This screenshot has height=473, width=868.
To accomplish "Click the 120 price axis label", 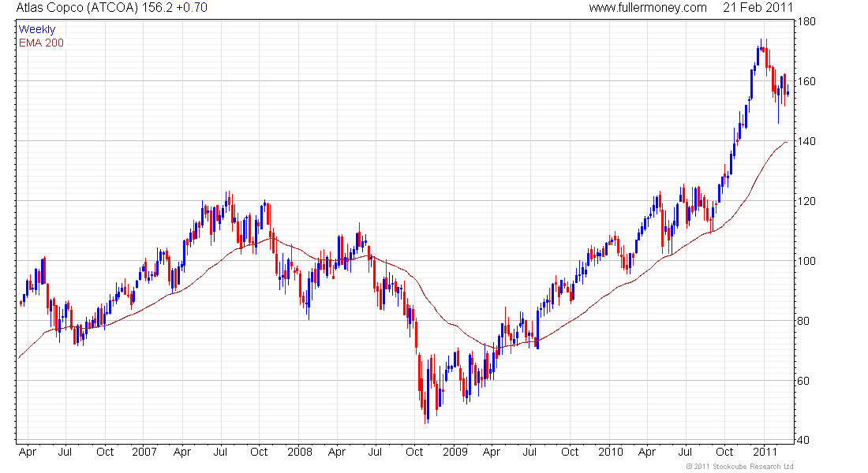I will coord(806,201).
